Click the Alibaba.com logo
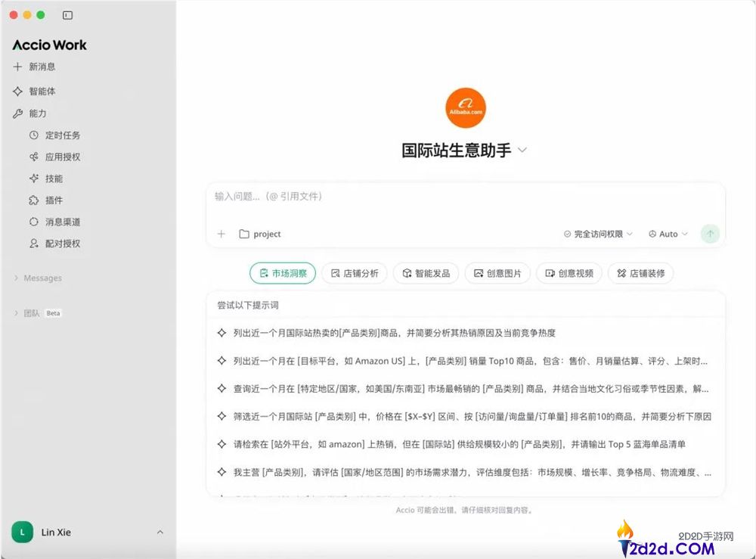The height and width of the screenshot is (559, 756). (x=466, y=107)
